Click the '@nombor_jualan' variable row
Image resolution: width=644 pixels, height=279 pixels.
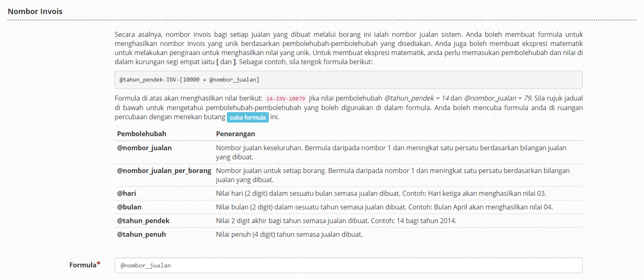144,148
